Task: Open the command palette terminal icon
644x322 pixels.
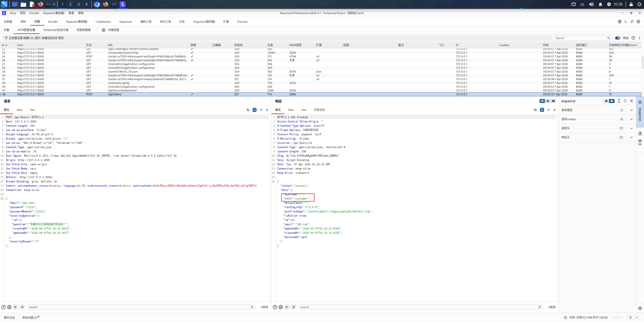Action: click(626, 22)
